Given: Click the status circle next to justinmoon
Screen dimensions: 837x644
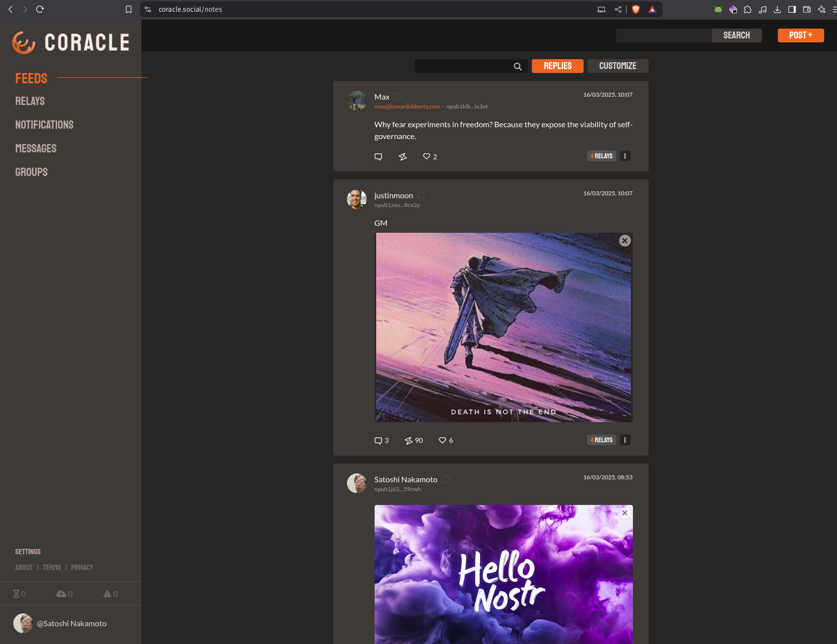Looking at the screenshot, I should [x=421, y=195].
